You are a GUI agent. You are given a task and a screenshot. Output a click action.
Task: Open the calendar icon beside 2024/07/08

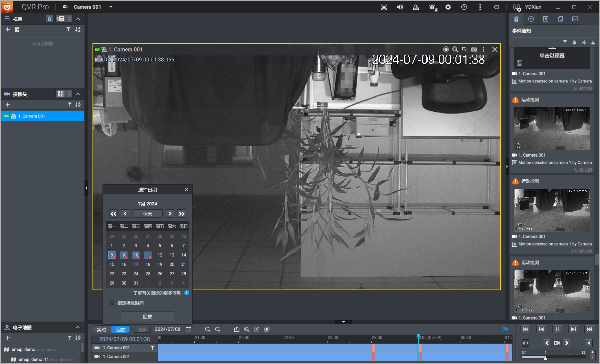189,330
